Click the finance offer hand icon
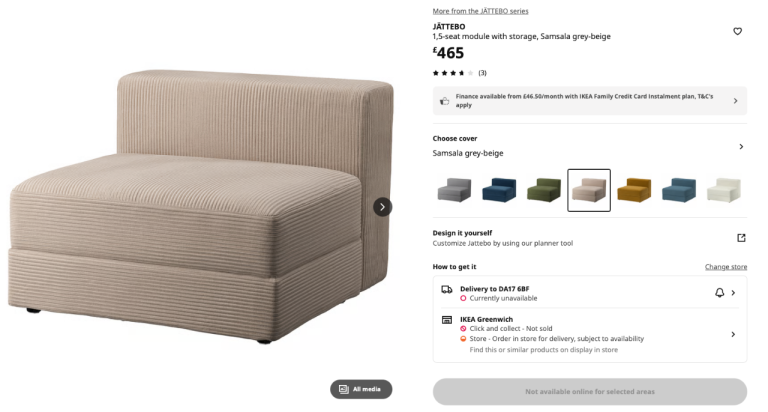Screen dimensions: 768x412 pos(444,101)
